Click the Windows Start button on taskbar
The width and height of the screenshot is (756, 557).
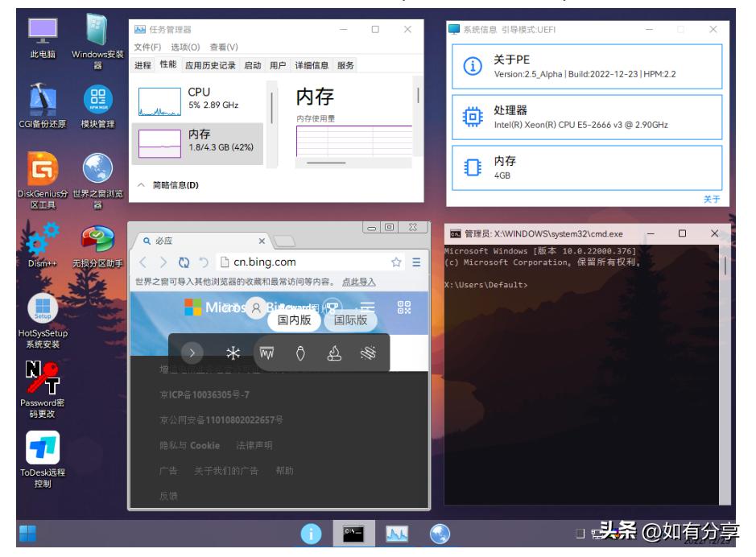click(27, 534)
